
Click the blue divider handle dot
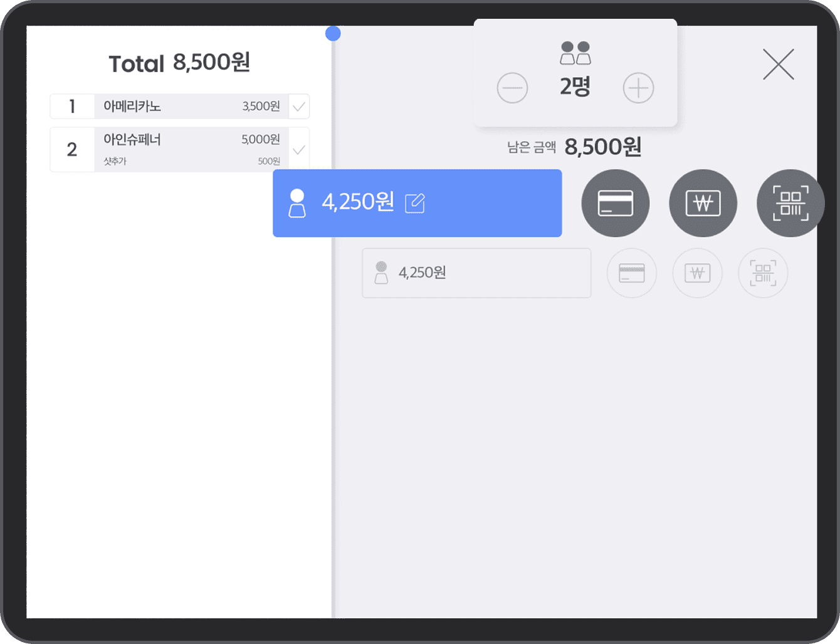(x=333, y=33)
